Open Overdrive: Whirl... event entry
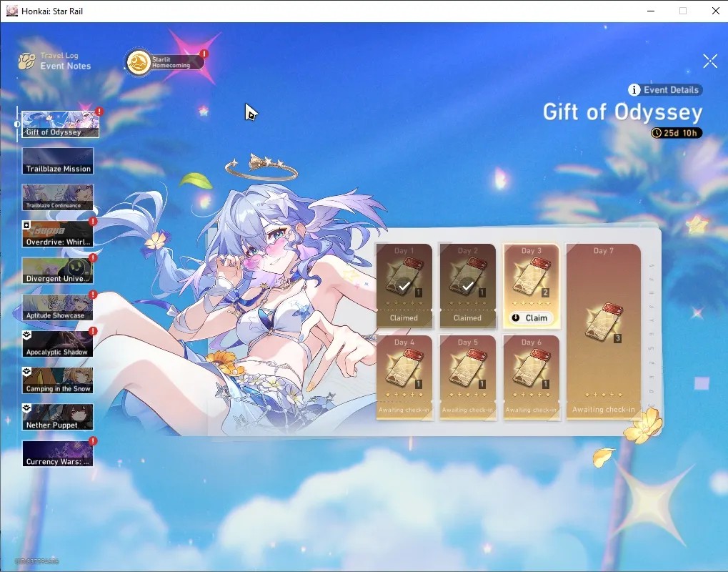Image resolution: width=728 pixels, height=572 pixels. tap(58, 234)
